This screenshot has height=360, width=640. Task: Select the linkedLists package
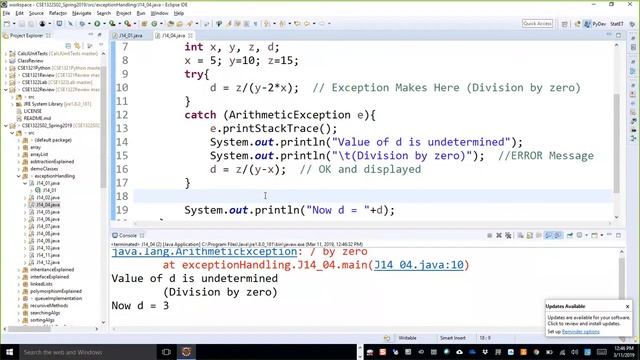click(41, 284)
